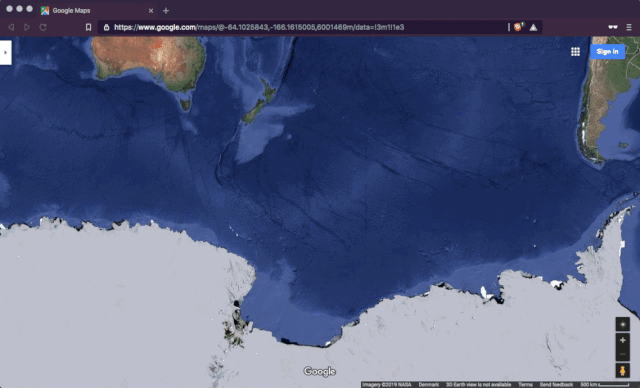Open the Terms link
Image resolution: width=640 pixels, height=389 pixels.
pyautogui.click(x=525, y=385)
